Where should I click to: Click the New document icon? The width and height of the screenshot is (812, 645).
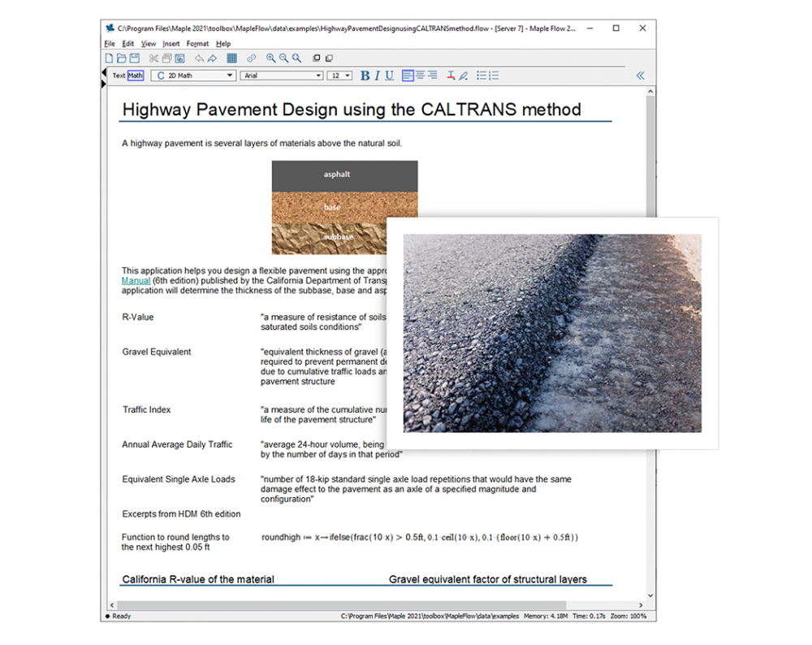point(109,58)
